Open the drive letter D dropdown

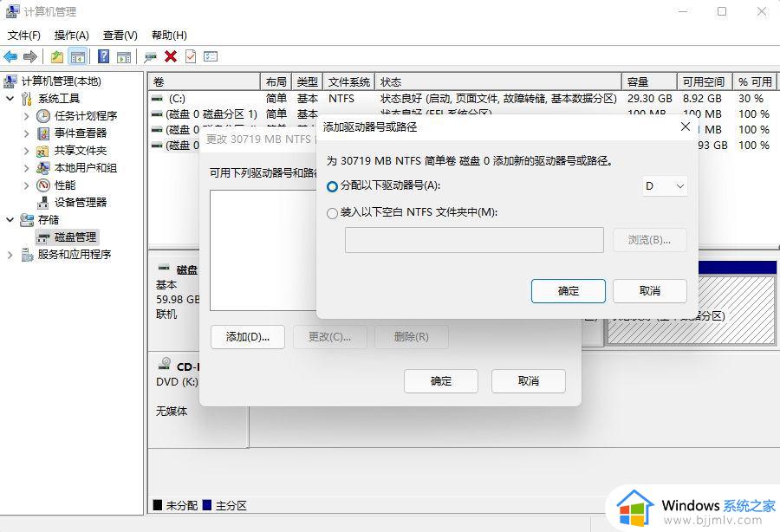tap(665, 186)
